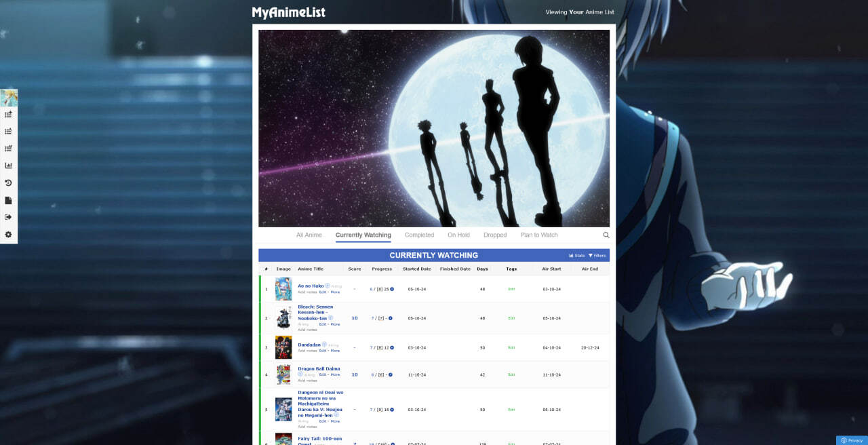Open the Privacy button at bottom corner
Viewport: 868px width, 445px height.
point(852,440)
